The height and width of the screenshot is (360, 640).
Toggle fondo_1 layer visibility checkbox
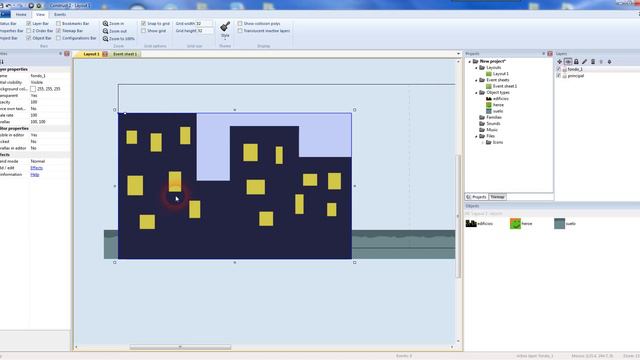[559, 69]
